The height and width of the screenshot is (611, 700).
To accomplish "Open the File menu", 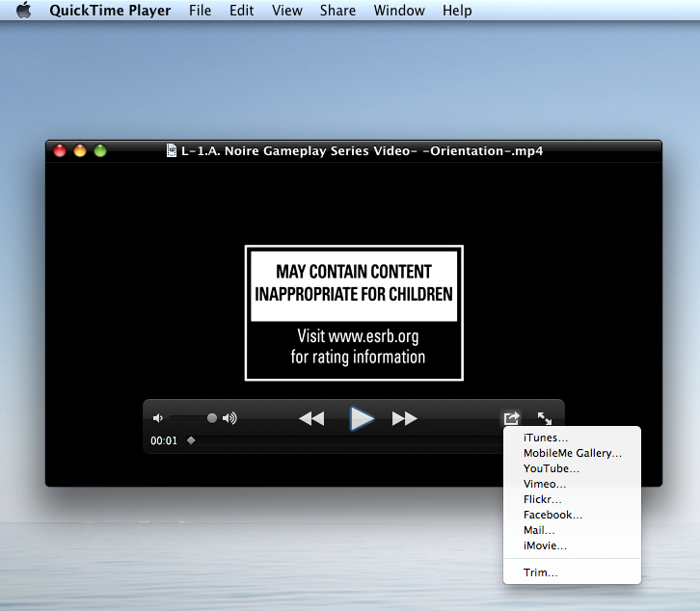I will pos(200,11).
